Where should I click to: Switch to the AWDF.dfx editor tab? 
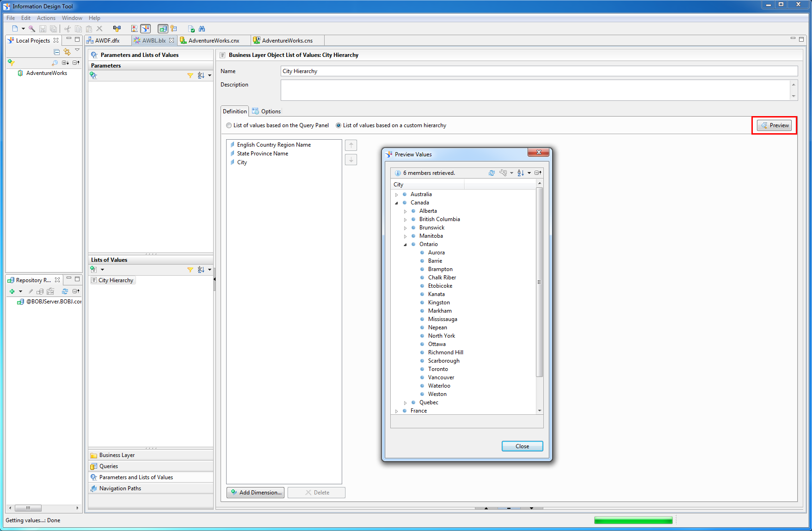pyautogui.click(x=107, y=41)
